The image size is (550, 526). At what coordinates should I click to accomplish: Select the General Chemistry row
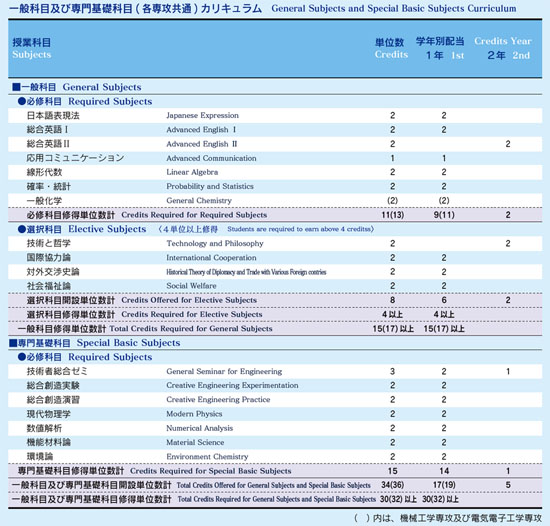[x=275, y=201]
